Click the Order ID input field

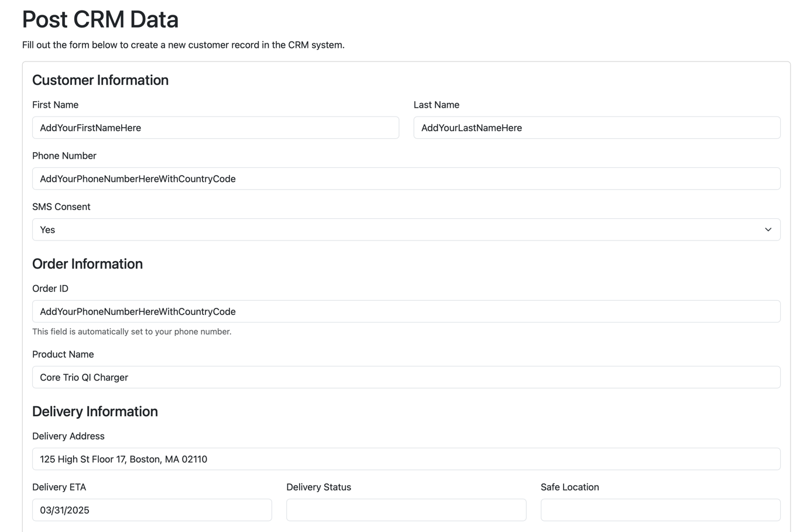click(406, 311)
